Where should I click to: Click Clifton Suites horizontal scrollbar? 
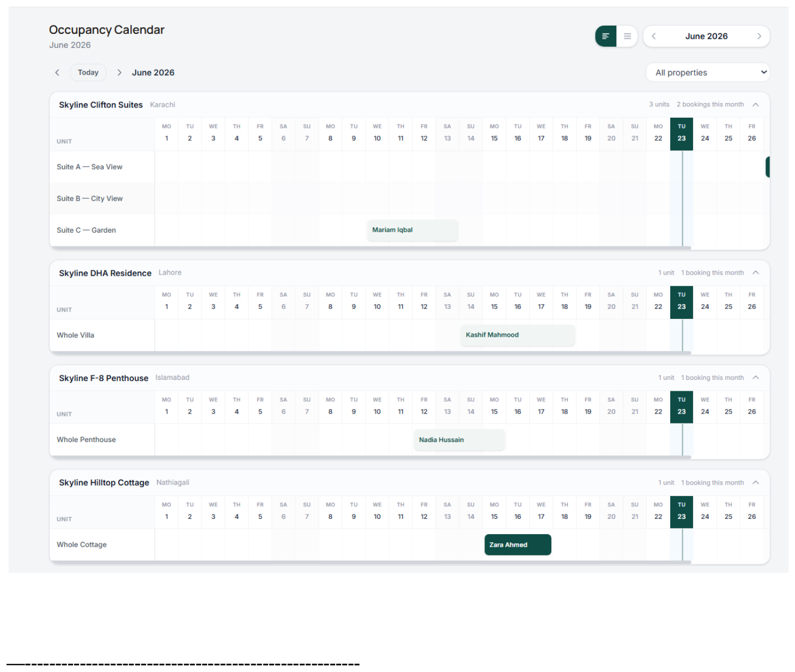371,248
